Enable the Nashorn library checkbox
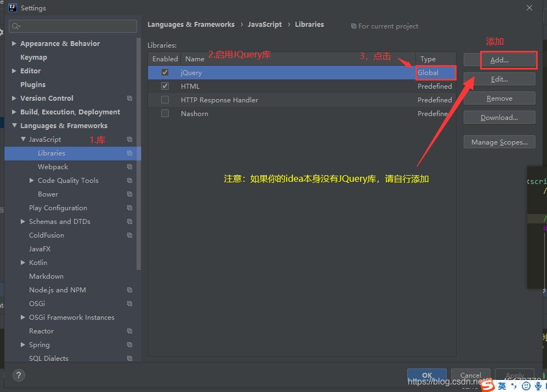The width and height of the screenshot is (547, 392). (165, 113)
